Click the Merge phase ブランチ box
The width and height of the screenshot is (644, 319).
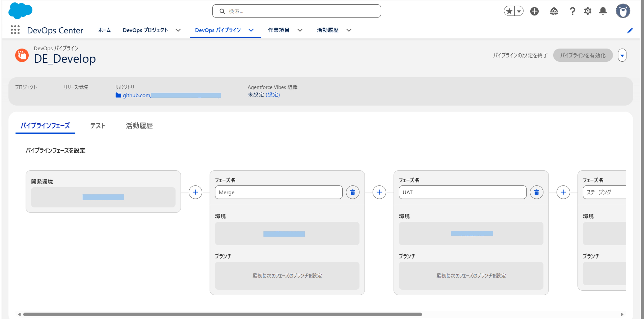click(x=287, y=275)
